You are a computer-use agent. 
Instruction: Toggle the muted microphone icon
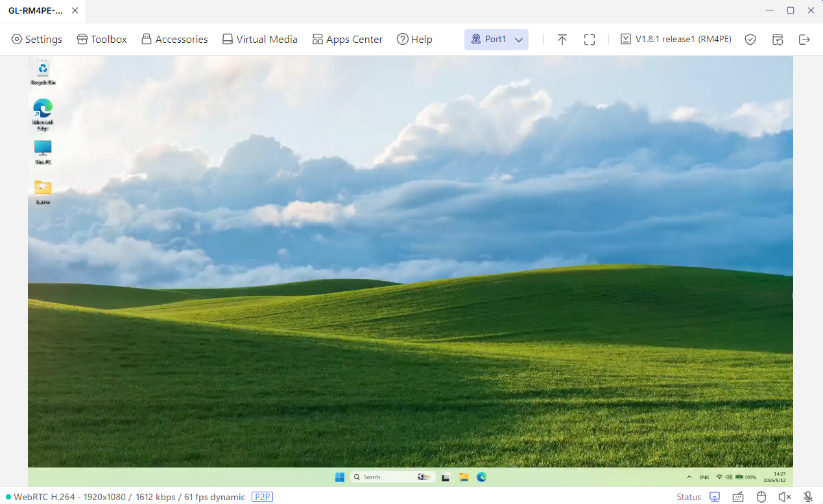click(808, 497)
